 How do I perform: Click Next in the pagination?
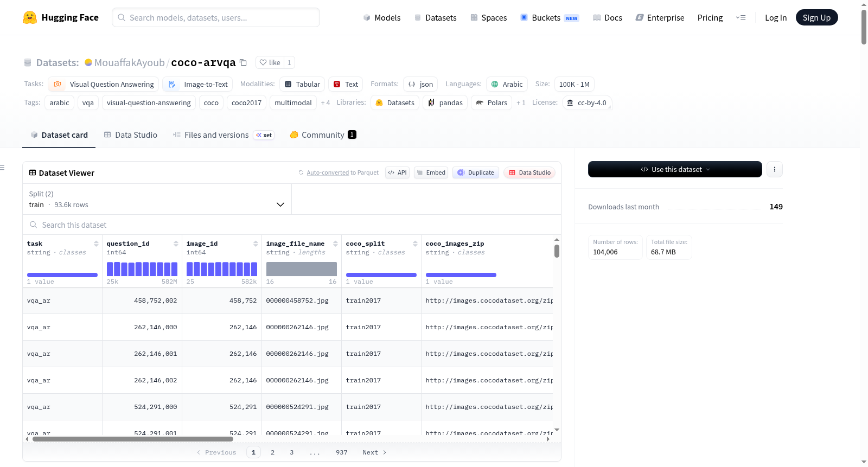click(x=374, y=452)
